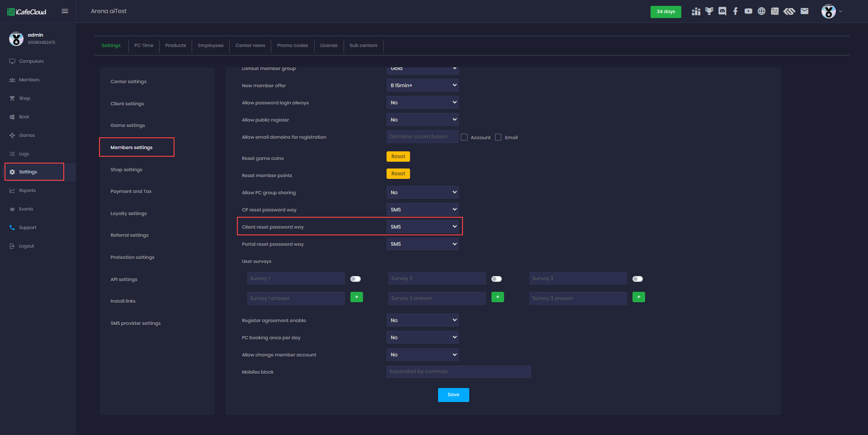Click the Mobiles block input field
The height and width of the screenshot is (435, 868).
tap(458, 372)
